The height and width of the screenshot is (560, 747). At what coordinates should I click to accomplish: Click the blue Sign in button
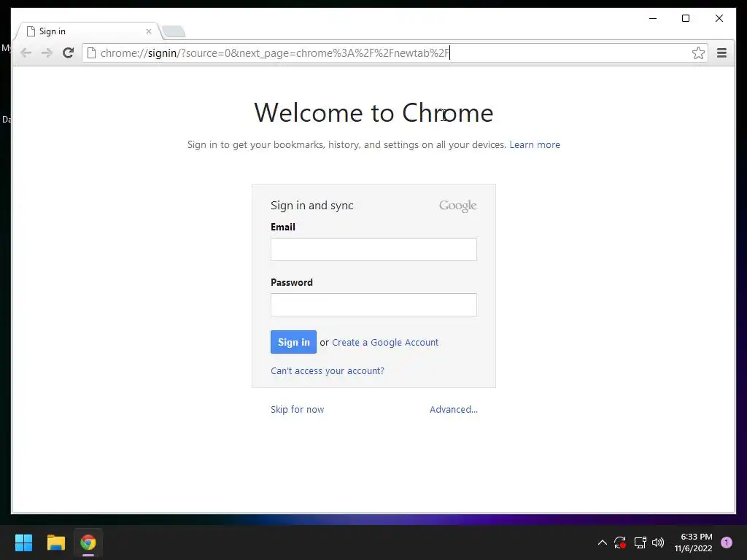tap(293, 342)
